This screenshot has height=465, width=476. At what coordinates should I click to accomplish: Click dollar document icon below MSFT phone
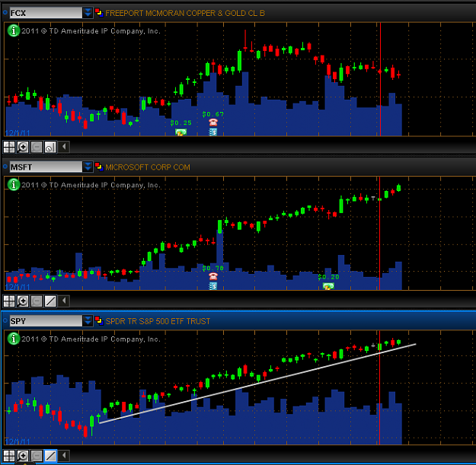[213, 286]
